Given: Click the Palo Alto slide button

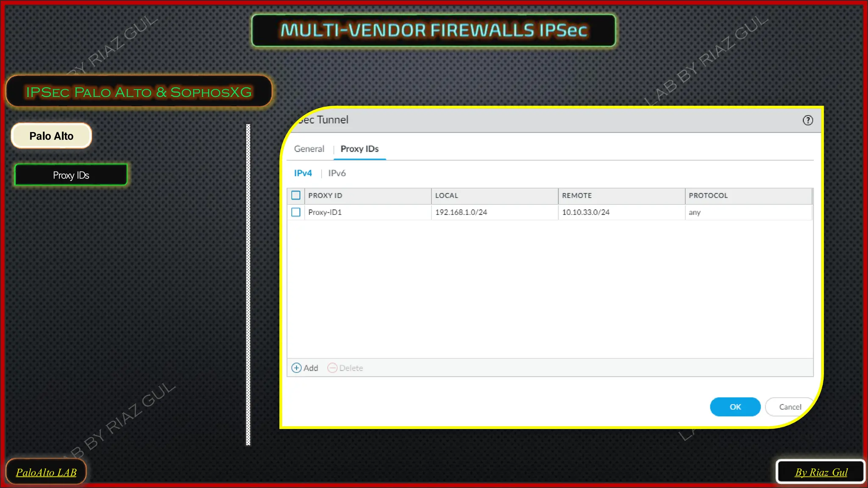Looking at the screenshot, I should coord(51,136).
